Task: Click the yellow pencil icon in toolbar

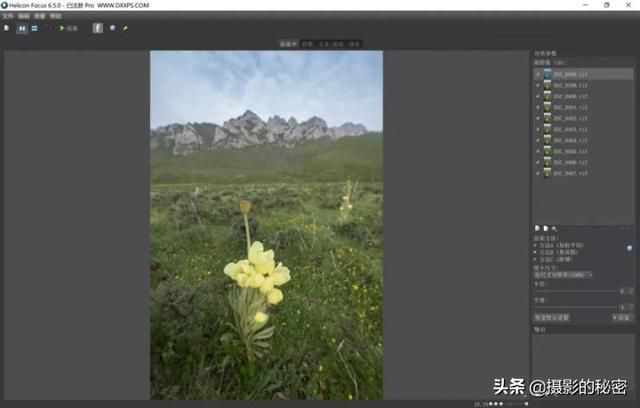Action: (x=125, y=28)
